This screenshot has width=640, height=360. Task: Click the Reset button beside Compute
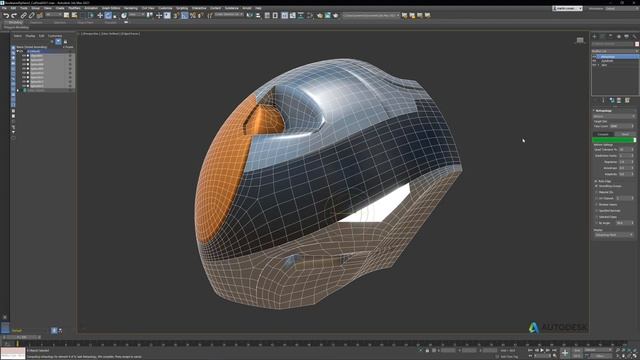[x=625, y=134]
